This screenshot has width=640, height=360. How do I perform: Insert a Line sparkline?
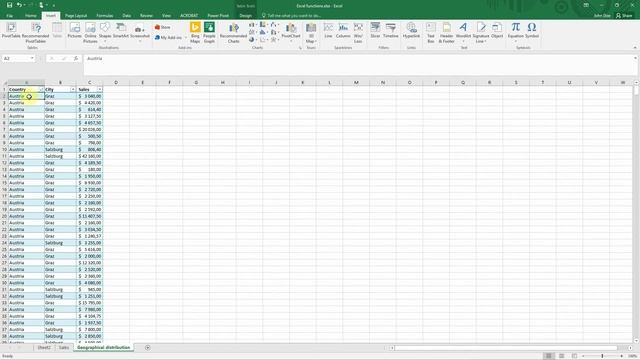pos(328,31)
